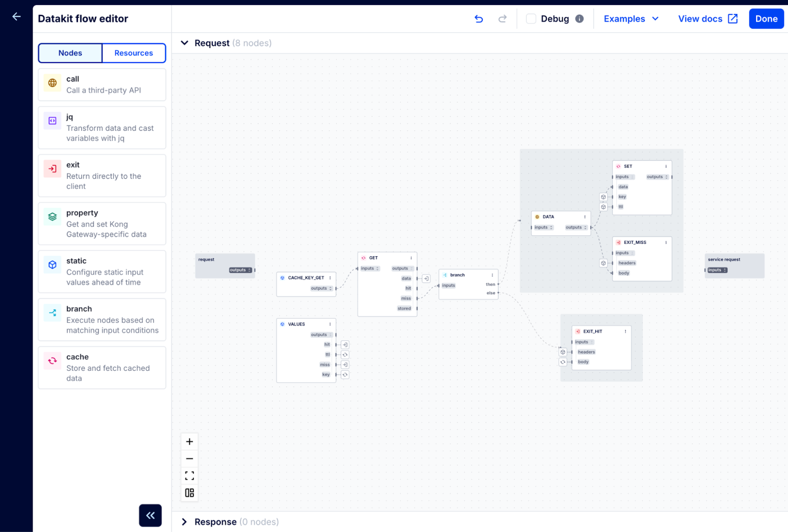Expand the Response section
This screenshot has width=788, height=532.
184,522
